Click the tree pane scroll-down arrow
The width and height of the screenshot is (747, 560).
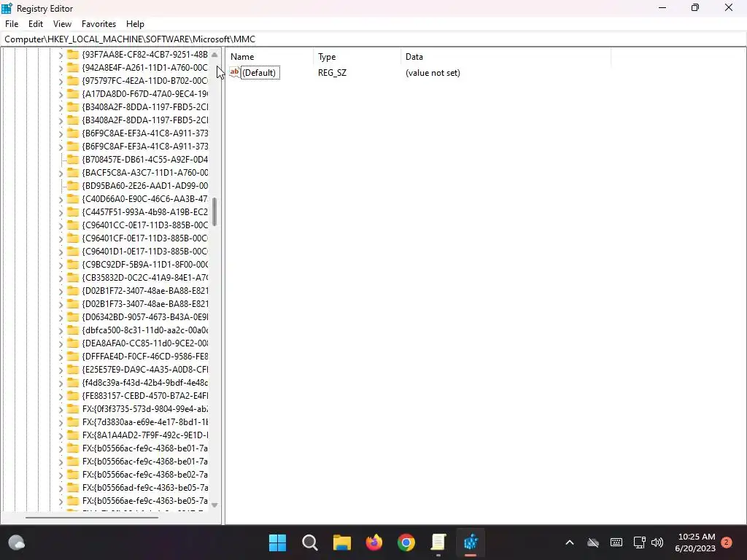point(214,505)
